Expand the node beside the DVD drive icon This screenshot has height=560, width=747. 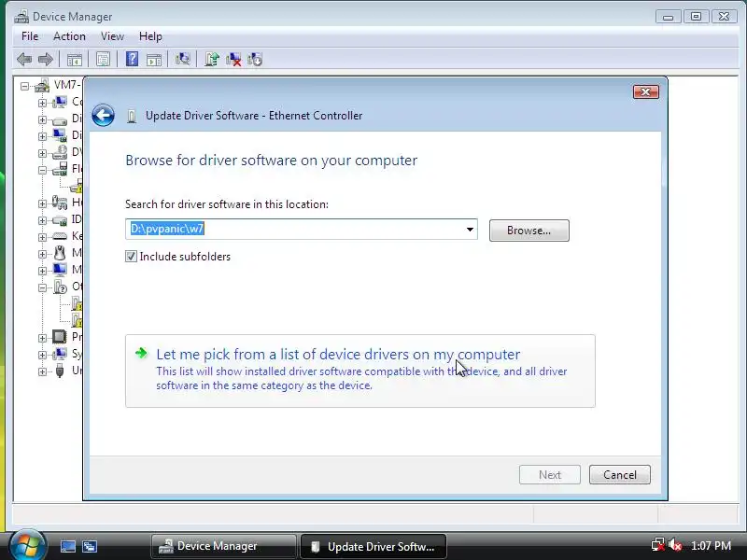pos(42,153)
